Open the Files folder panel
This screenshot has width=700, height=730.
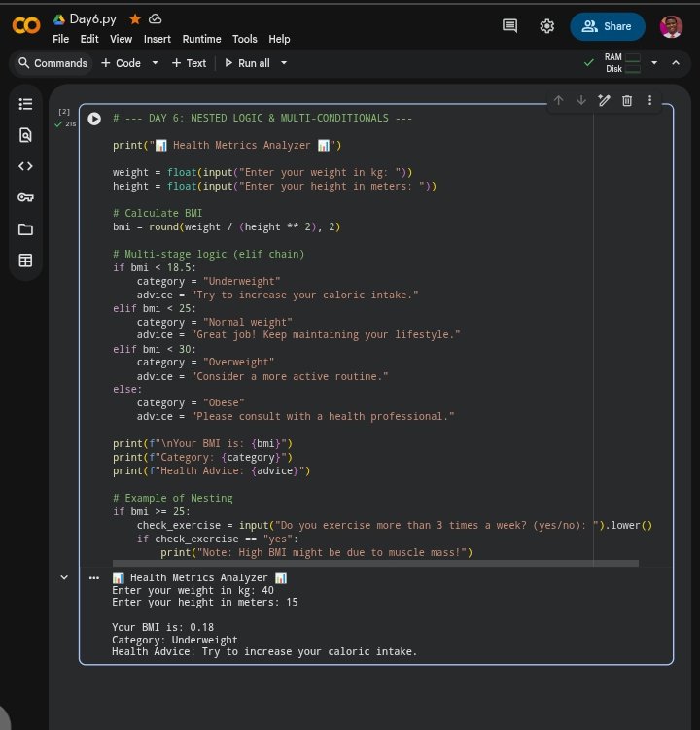tap(25, 229)
